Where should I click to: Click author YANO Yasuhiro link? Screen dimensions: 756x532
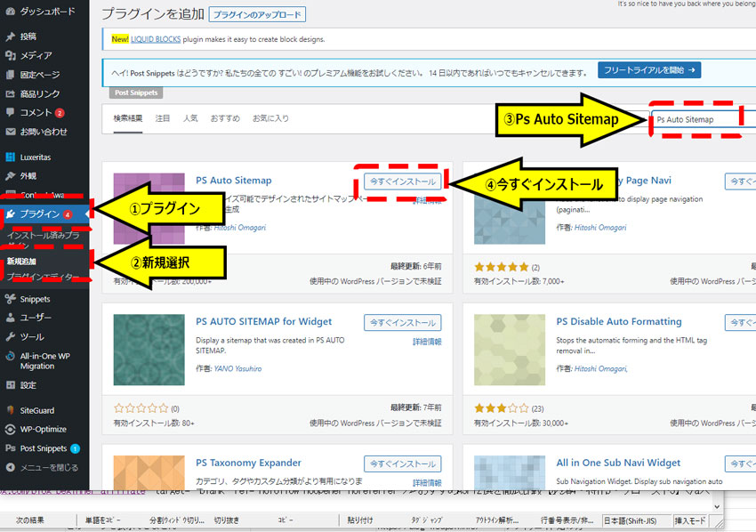coord(237,368)
